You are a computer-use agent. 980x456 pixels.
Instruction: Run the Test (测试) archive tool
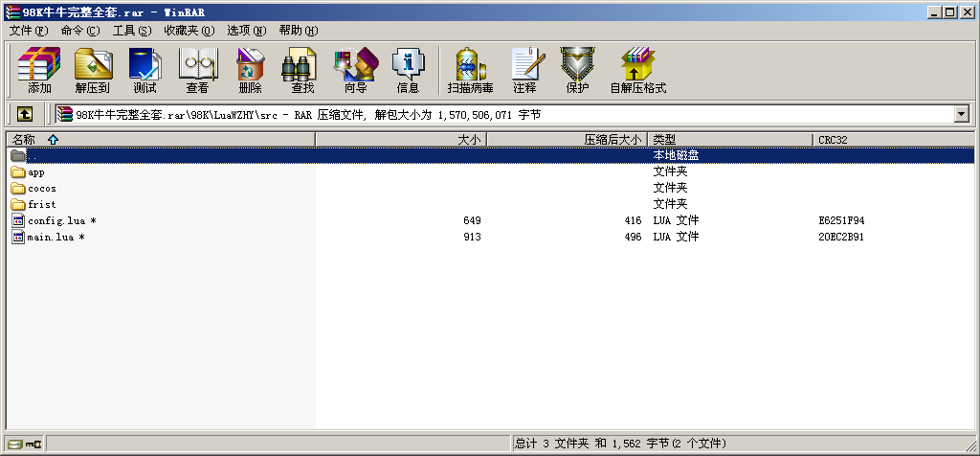(145, 70)
